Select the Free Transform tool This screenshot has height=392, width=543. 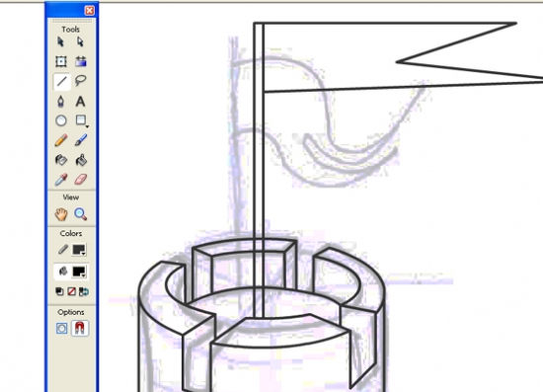[61, 61]
